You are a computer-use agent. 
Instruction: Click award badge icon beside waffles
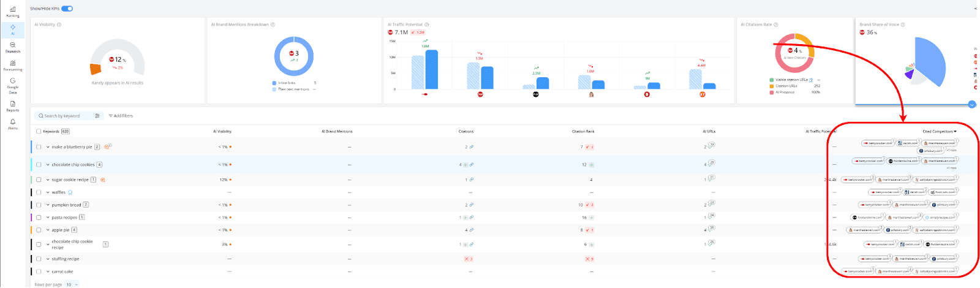(70, 192)
